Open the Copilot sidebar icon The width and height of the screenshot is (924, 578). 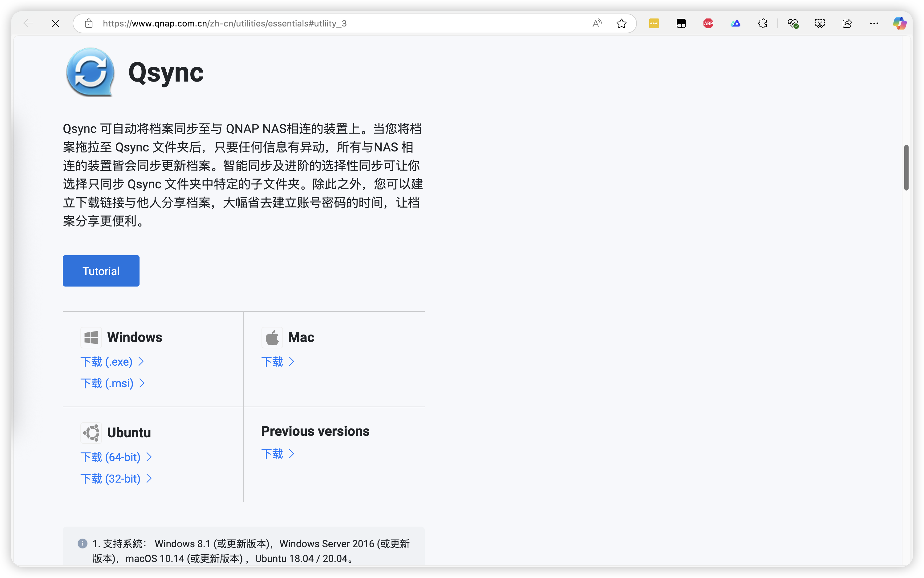click(900, 23)
